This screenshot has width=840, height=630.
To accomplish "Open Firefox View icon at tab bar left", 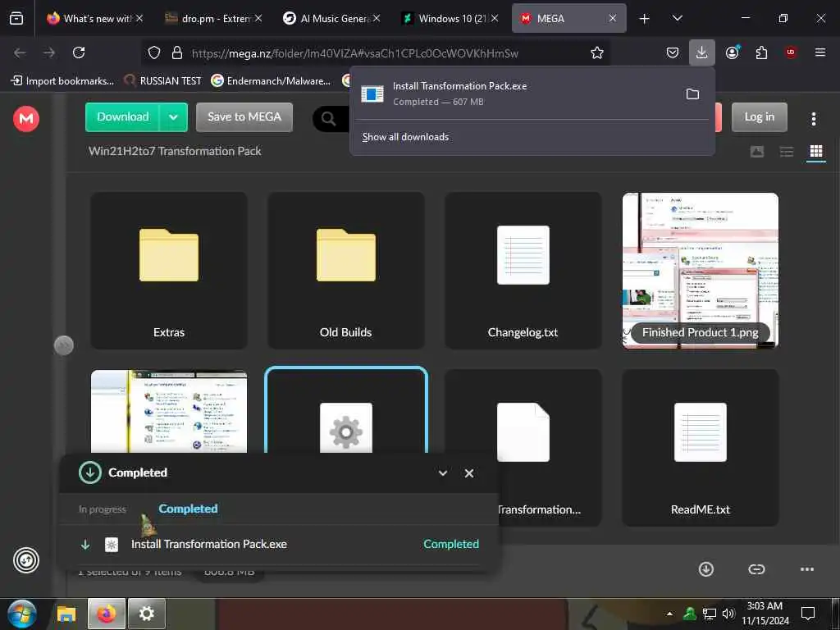I will [x=16, y=18].
